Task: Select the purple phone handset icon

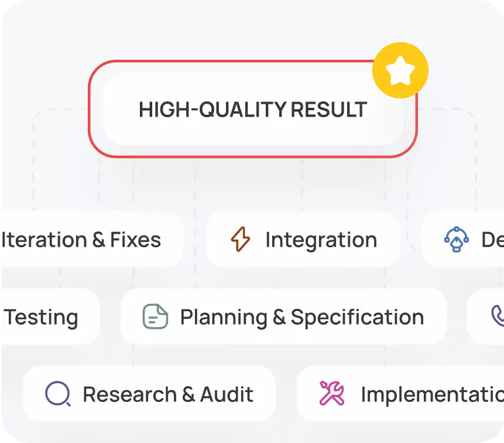Action: pyautogui.click(x=498, y=316)
